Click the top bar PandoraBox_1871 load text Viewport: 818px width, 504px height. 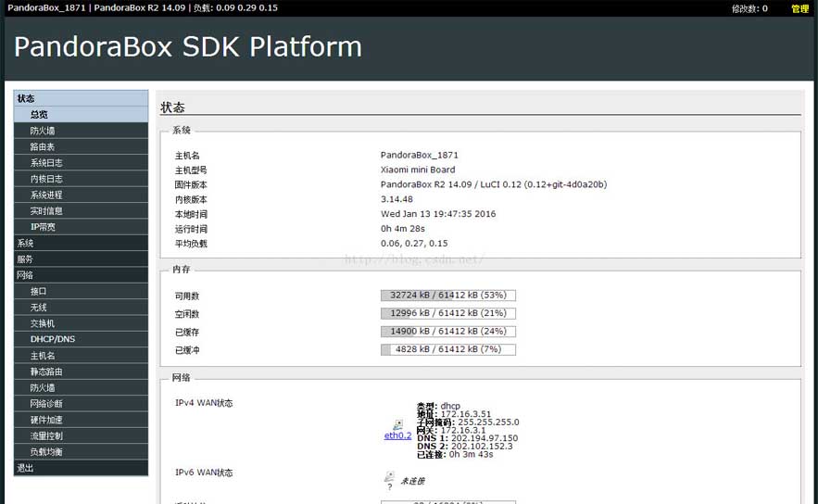(143, 7)
